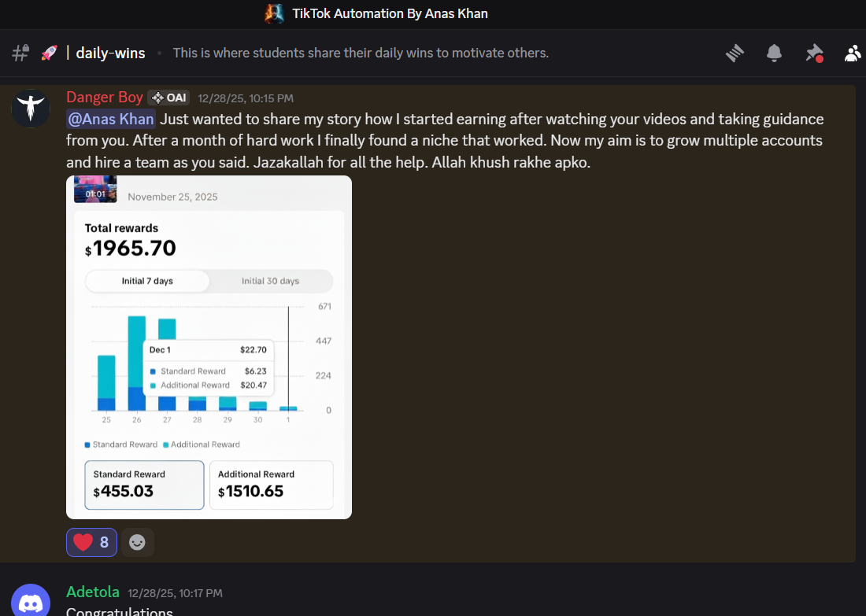Click the notification bell icon

point(774,53)
